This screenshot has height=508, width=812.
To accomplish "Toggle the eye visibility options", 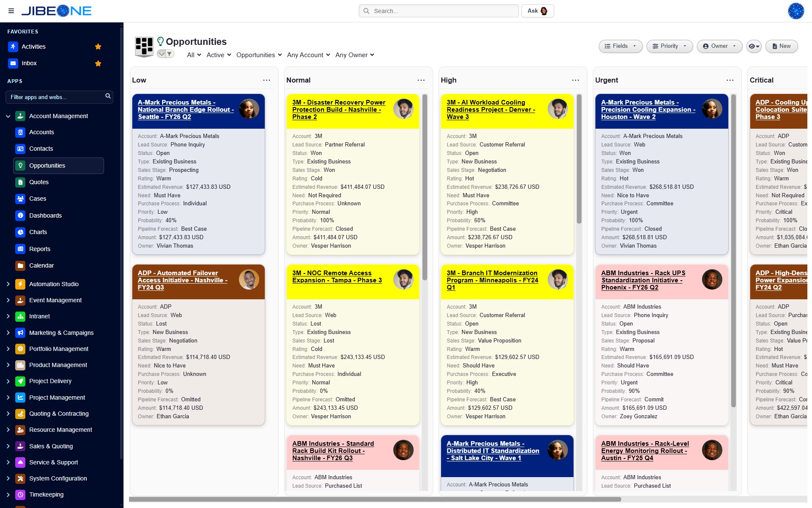I will 754,46.
